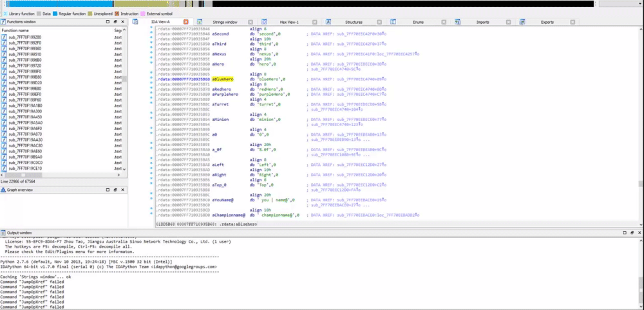The image size is (644, 310).
Task: Click the Enums tab icon
Action: coord(393,22)
